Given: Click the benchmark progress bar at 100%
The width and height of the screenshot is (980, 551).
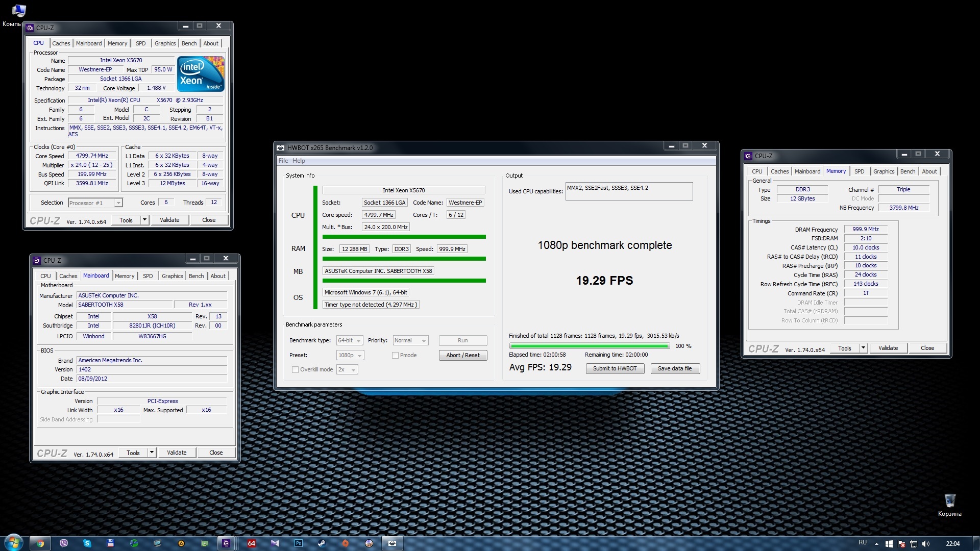Looking at the screenshot, I should click(x=589, y=346).
